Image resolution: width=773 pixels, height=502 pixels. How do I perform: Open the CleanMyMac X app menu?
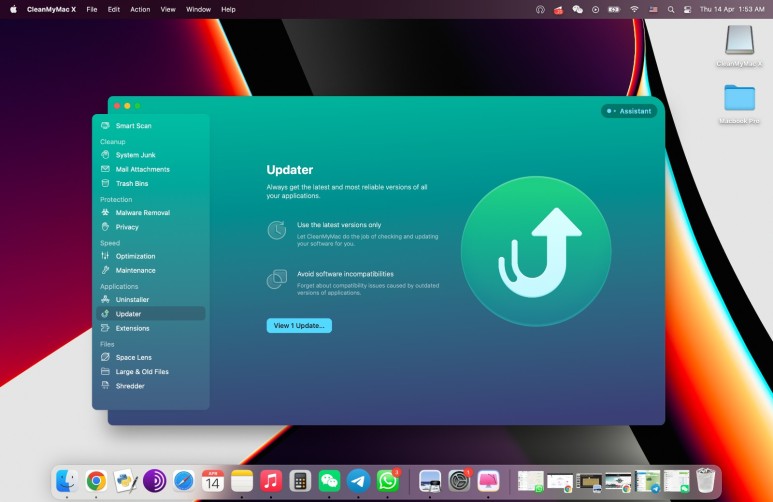51,9
